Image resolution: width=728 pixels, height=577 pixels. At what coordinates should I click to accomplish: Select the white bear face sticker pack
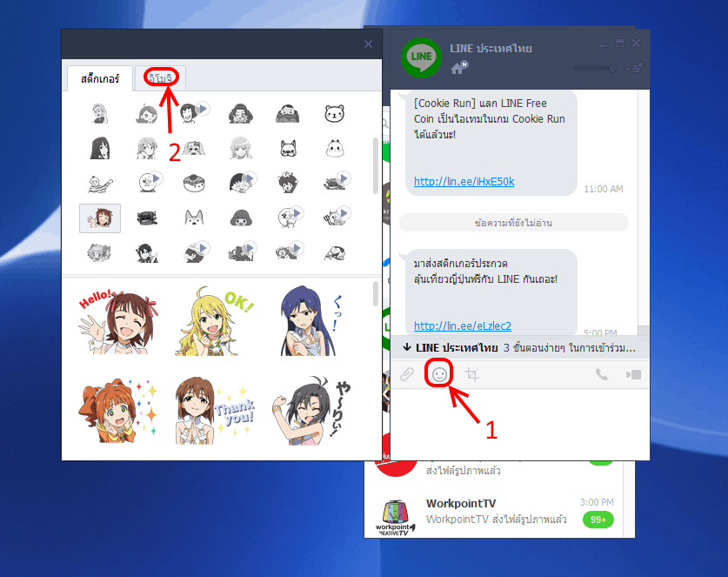tap(336, 113)
